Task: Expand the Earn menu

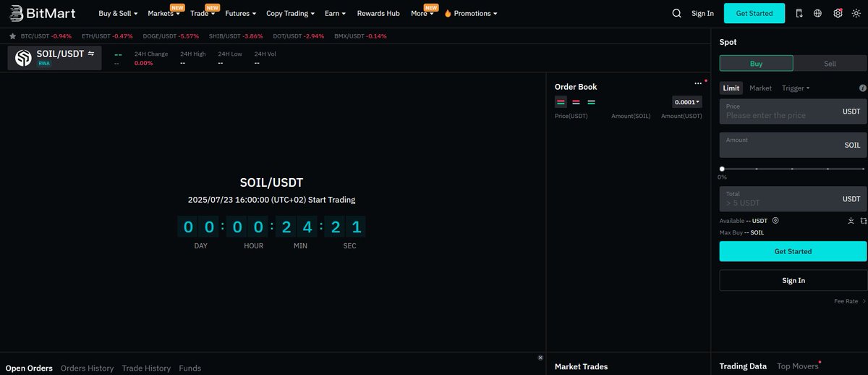Action: [335, 13]
